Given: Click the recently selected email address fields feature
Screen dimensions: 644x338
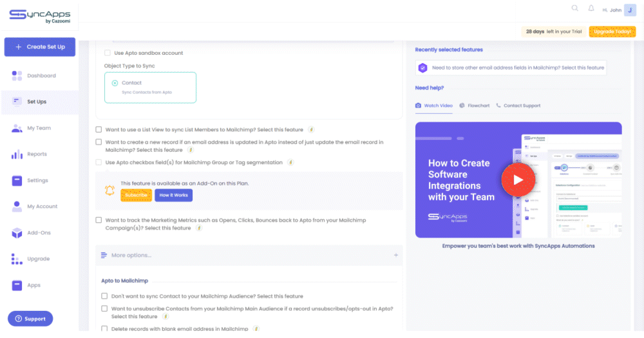Looking at the screenshot, I should point(511,68).
